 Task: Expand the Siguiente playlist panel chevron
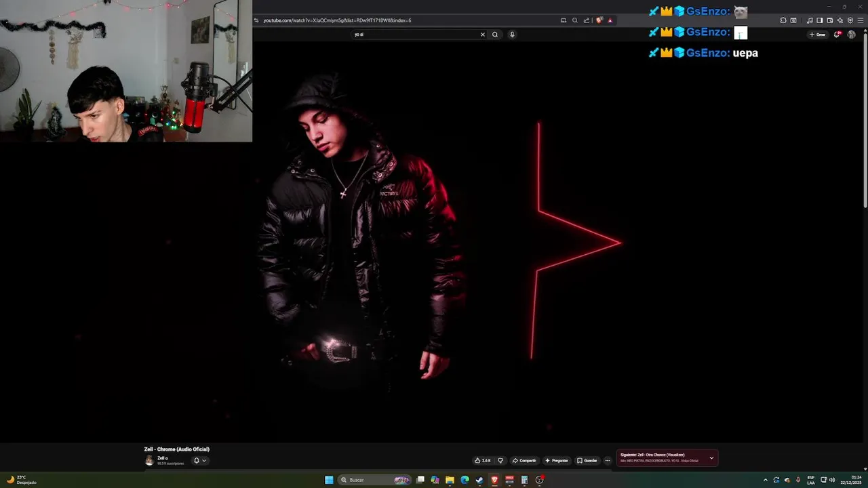pos(711,458)
